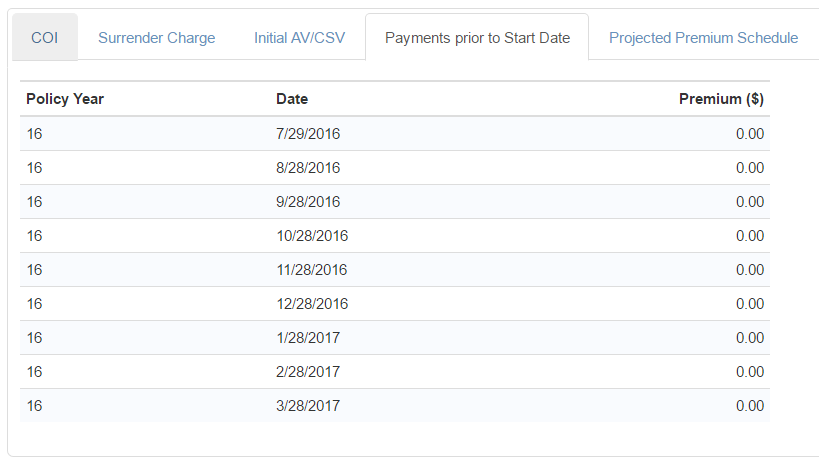Image resolution: width=819 pixels, height=469 pixels.
Task: Click the 2/28/2017 date entry
Action: tap(308, 372)
